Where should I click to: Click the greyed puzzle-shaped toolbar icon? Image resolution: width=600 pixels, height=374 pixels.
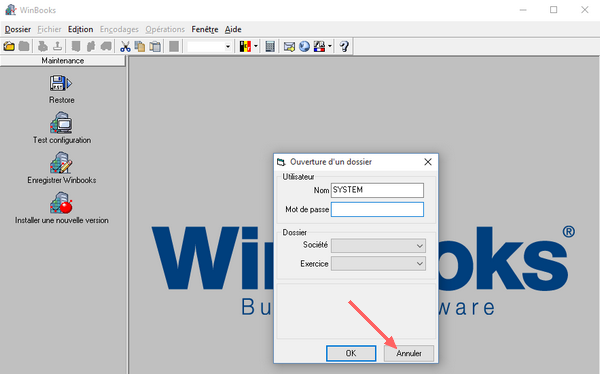click(x=91, y=47)
